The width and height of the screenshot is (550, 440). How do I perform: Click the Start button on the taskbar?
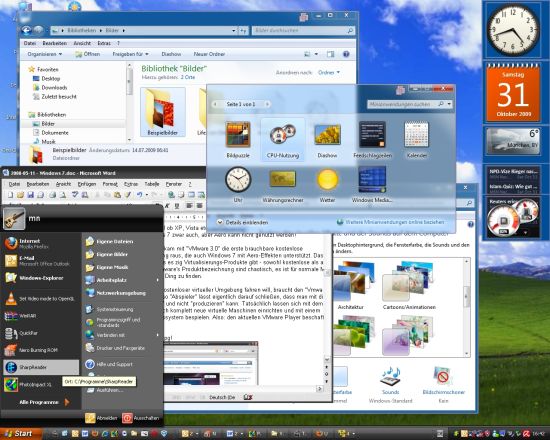20,434
